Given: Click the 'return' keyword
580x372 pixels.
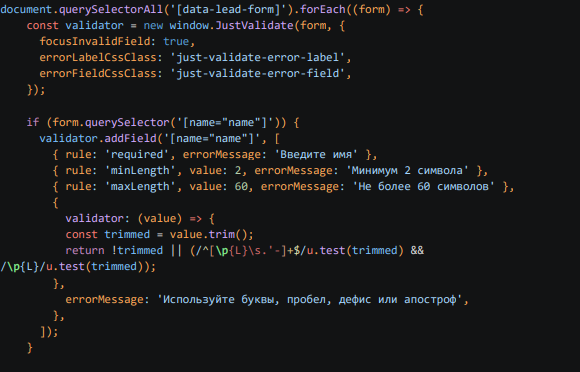Looking at the screenshot, I should point(85,250).
